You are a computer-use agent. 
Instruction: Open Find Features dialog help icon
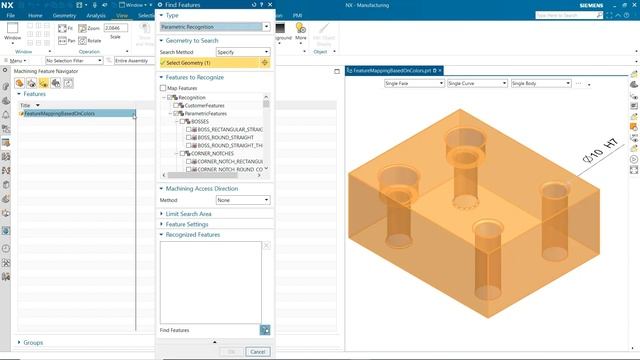pyautogui.click(x=262, y=5)
